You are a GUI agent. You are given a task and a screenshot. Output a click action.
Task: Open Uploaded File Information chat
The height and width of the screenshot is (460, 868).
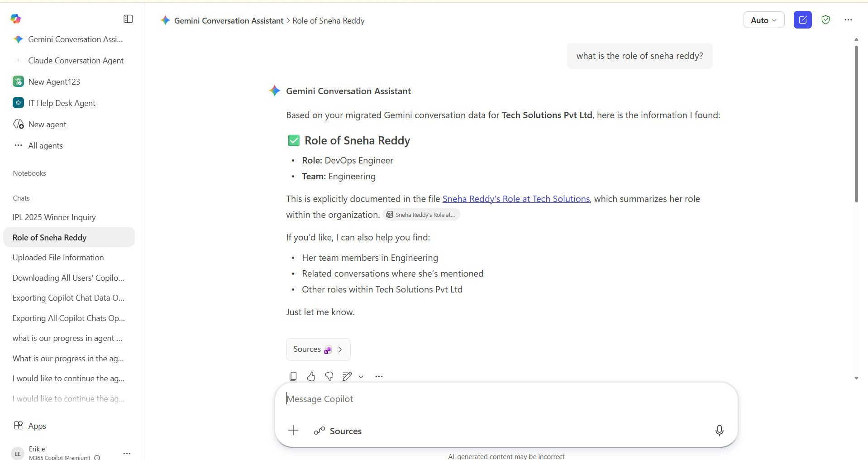coord(69,258)
